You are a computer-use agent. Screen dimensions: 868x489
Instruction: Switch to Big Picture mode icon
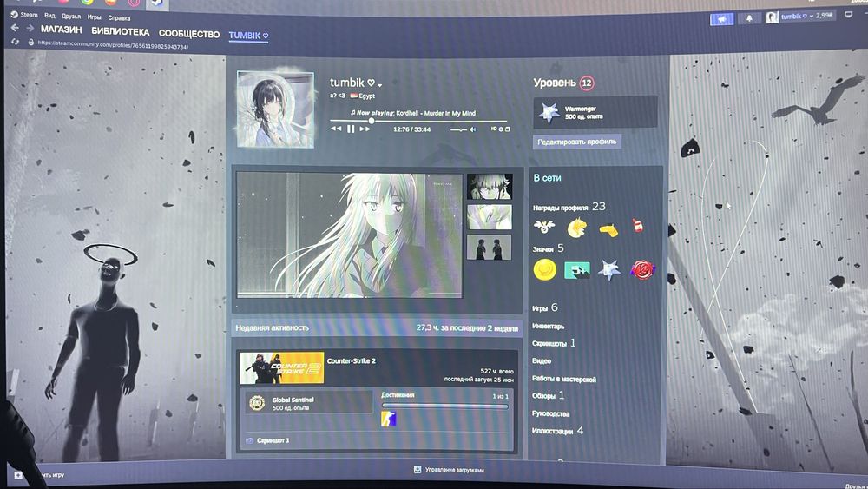click(848, 15)
